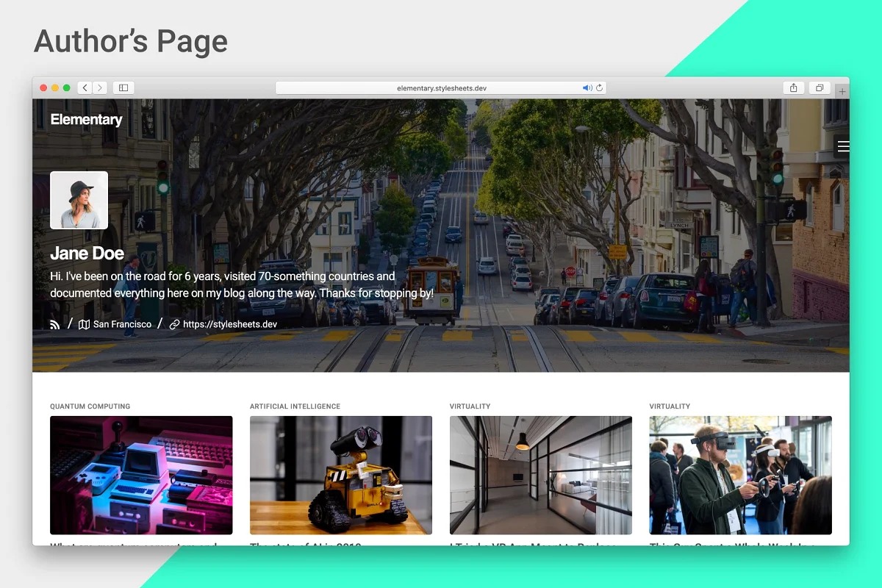Open a new tab with plus button
The width and height of the screenshot is (882, 588).
point(842,91)
